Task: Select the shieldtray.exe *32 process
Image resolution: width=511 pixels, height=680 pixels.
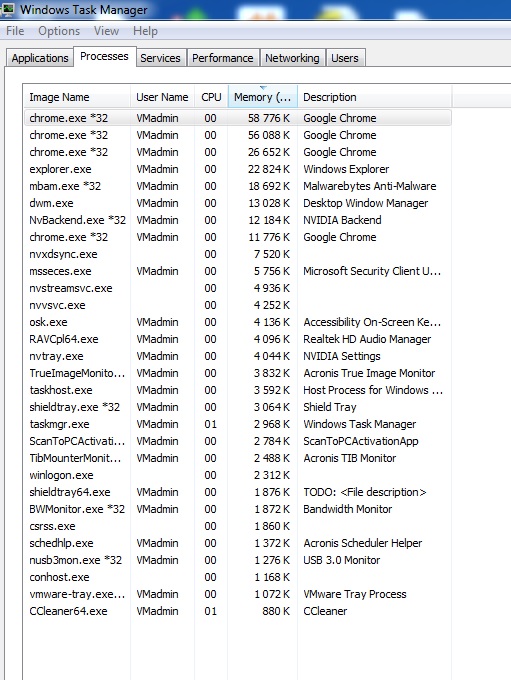Action: click(x=238, y=407)
